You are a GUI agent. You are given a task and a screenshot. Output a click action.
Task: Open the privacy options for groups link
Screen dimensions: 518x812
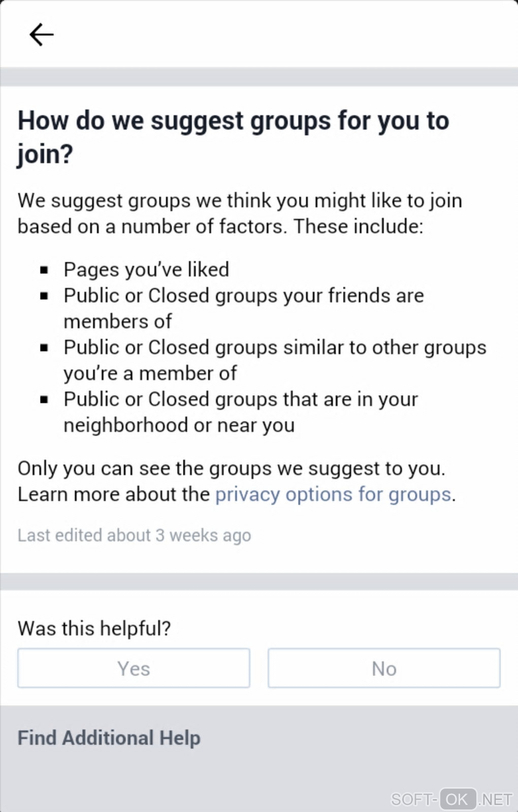click(x=333, y=494)
